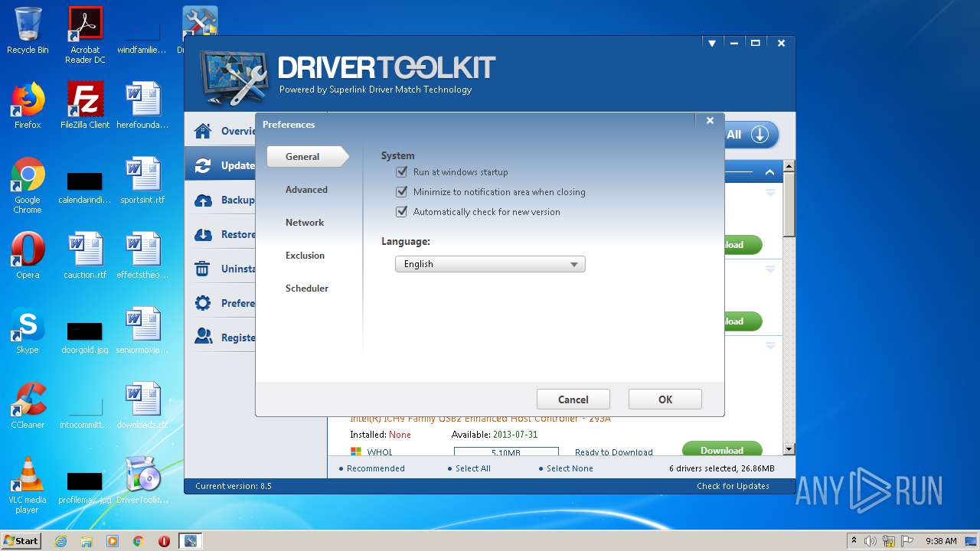Click Internet Explorer icon in taskbar

pyautogui.click(x=60, y=541)
